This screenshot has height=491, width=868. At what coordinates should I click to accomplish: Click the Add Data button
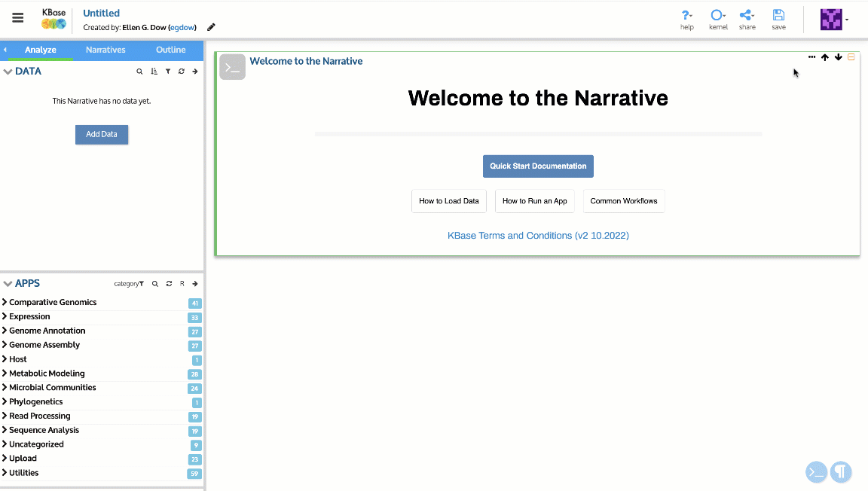pyautogui.click(x=101, y=135)
